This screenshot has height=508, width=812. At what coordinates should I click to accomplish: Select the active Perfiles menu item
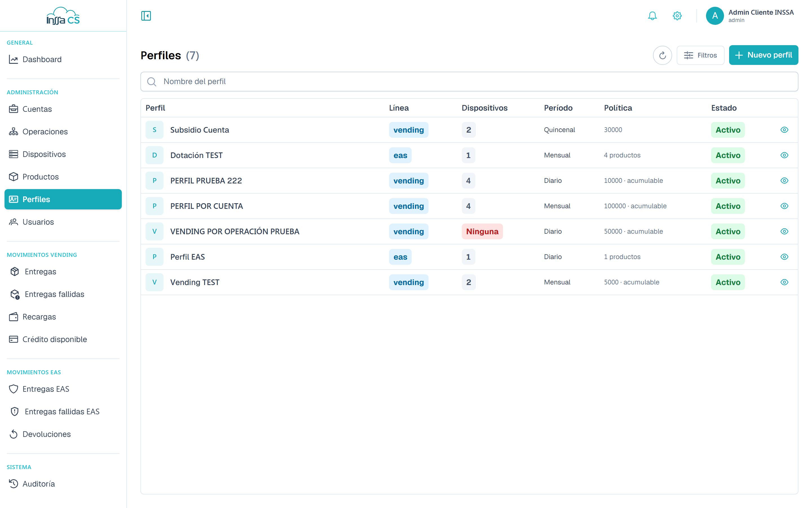click(x=63, y=199)
